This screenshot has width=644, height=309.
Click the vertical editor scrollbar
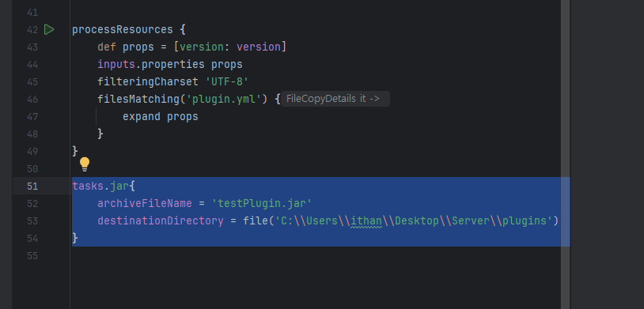point(565,154)
